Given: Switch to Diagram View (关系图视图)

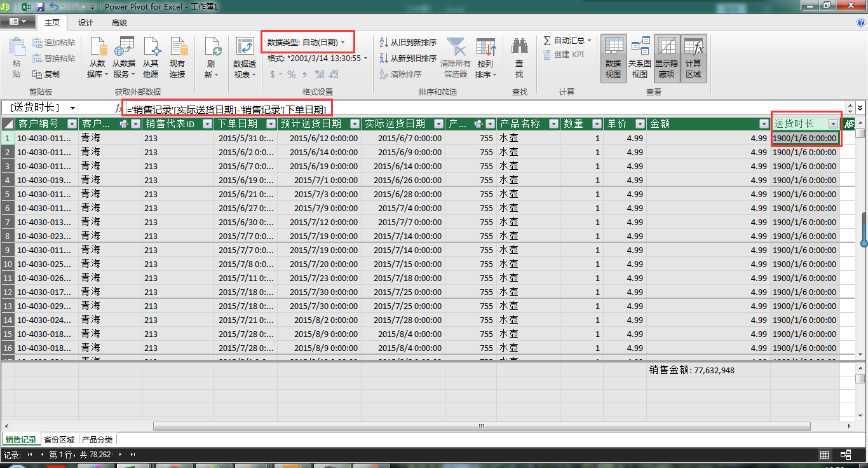Looking at the screenshot, I should click(640, 58).
